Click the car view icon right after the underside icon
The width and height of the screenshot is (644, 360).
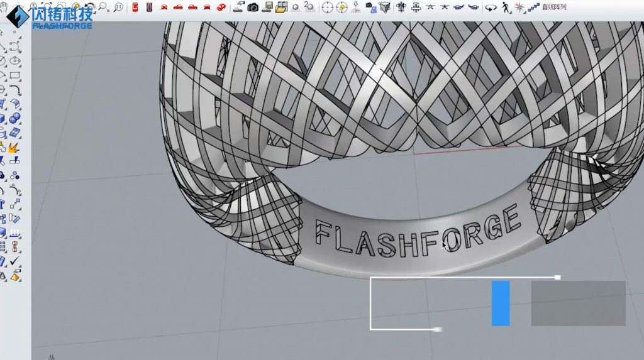pyautogui.click(x=164, y=7)
